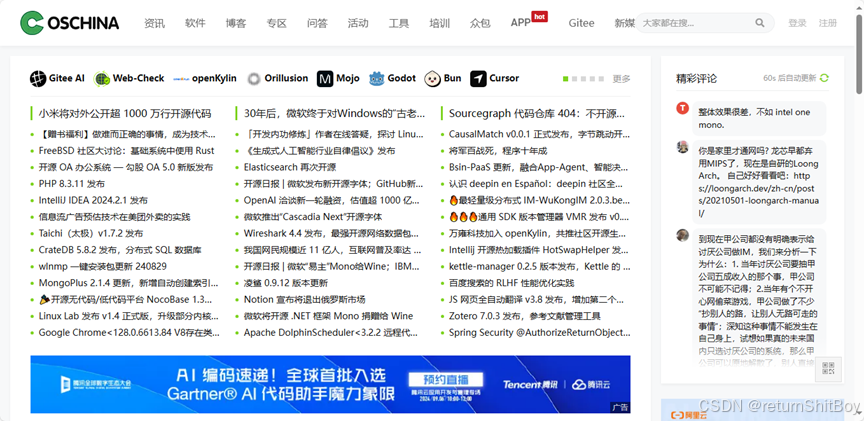This screenshot has width=864, height=421.
Task: Click the Tencent AI 编码速递 banner
Action: [x=330, y=384]
